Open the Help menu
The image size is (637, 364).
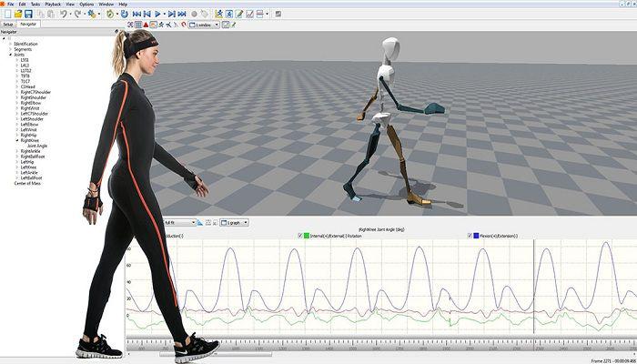coord(123,4)
